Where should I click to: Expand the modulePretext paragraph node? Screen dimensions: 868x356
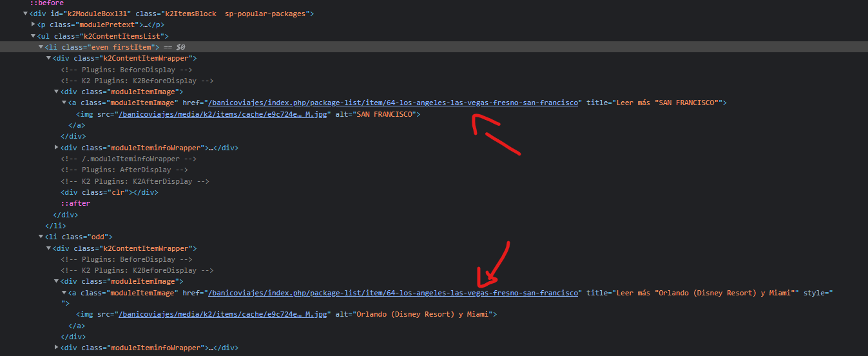point(34,25)
